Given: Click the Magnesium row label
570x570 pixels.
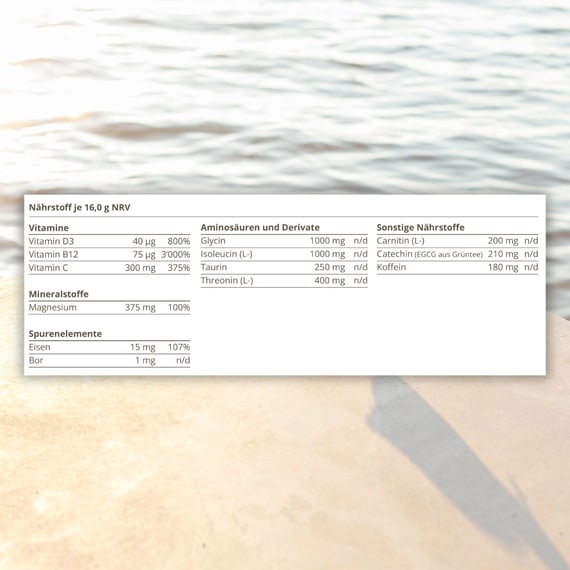Looking at the screenshot, I should (53, 308).
